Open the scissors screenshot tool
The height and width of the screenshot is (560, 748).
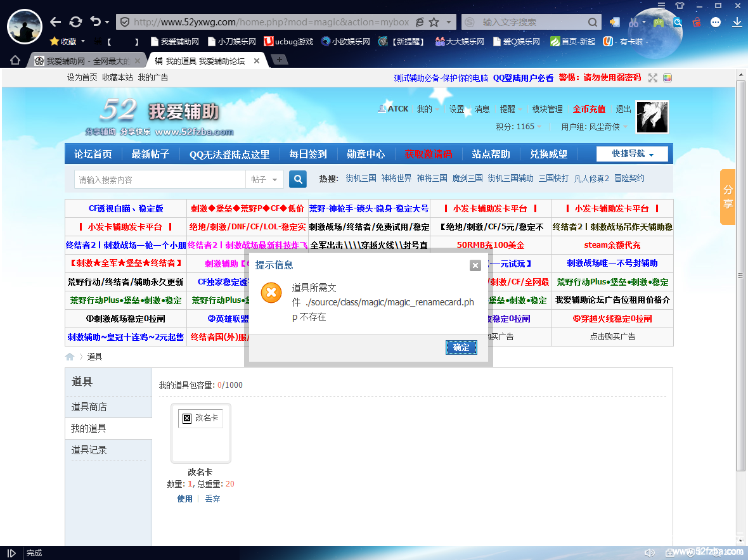click(x=633, y=22)
